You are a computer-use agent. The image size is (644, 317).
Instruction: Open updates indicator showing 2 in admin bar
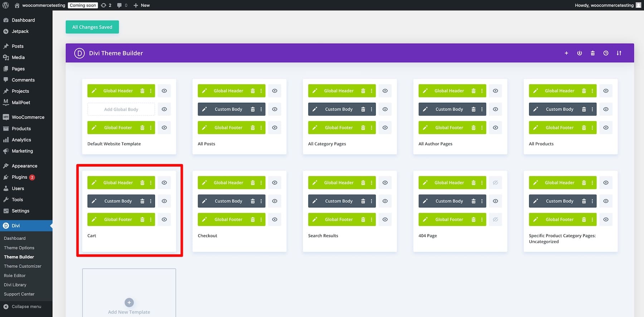point(106,5)
